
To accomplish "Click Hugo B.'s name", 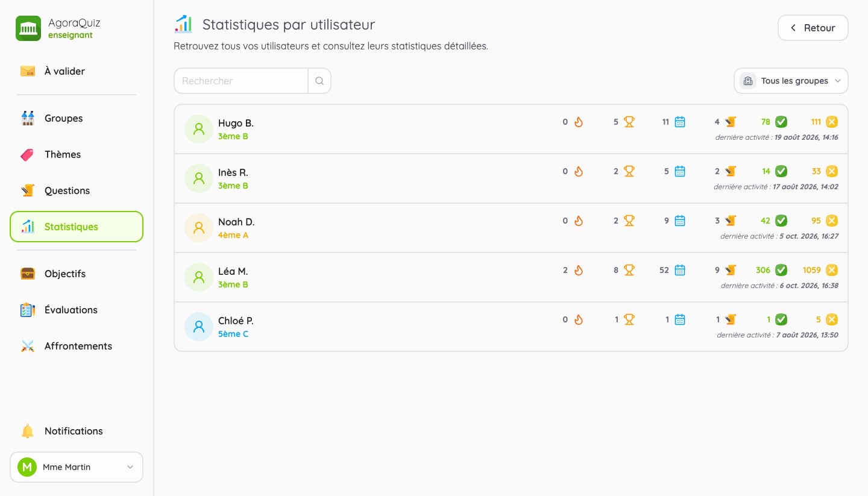I will (236, 123).
